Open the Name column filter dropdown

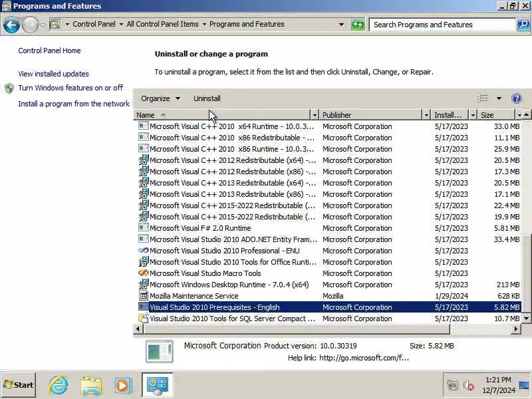315,115
